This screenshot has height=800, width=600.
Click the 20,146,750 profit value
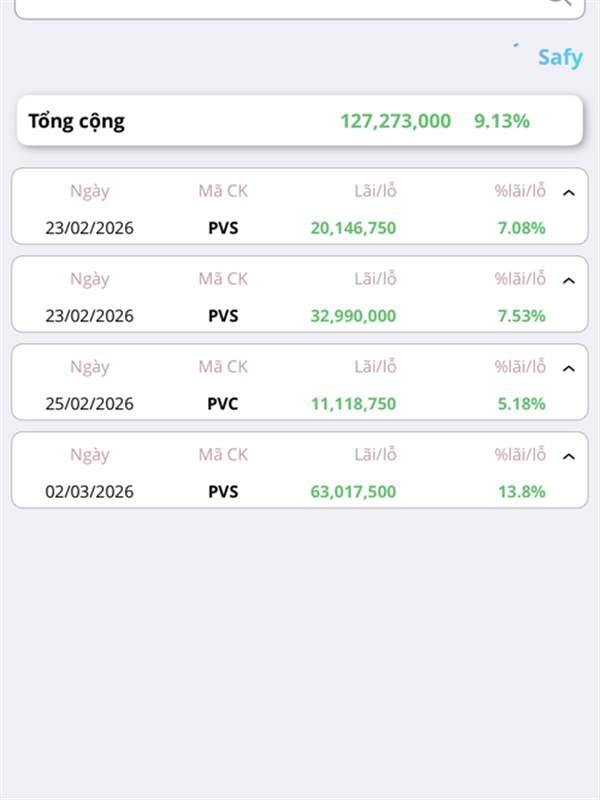click(353, 228)
